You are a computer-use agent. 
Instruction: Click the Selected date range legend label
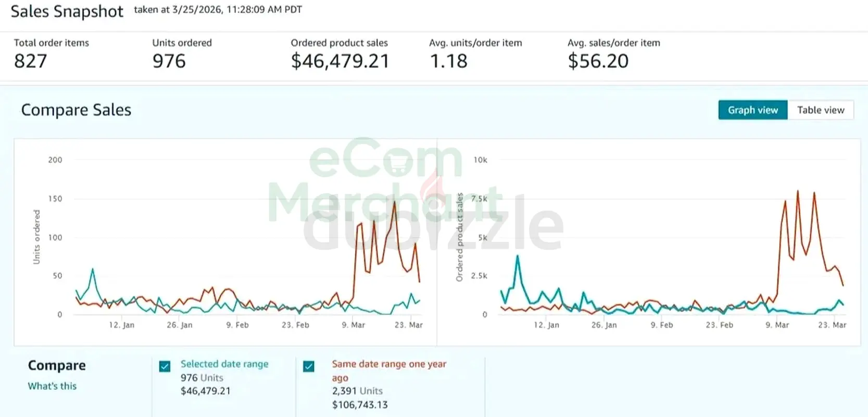(x=224, y=364)
